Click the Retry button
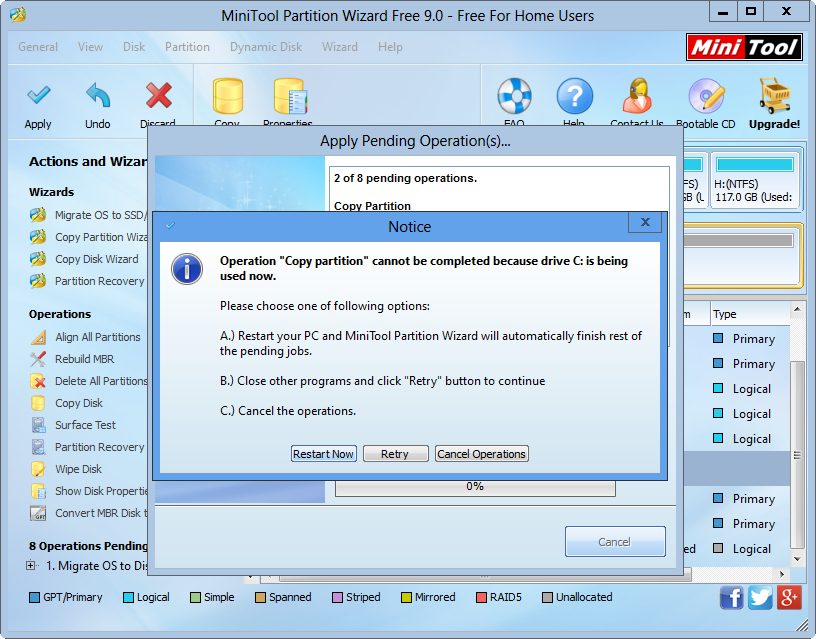 click(x=396, y=454)
